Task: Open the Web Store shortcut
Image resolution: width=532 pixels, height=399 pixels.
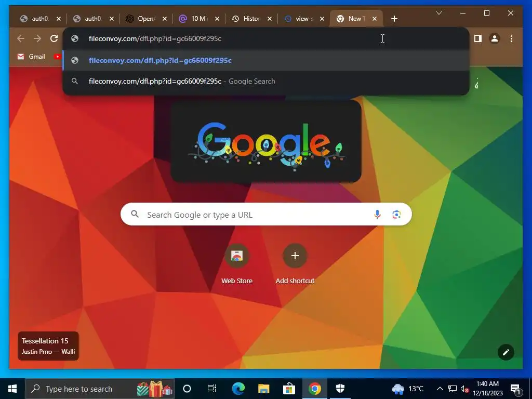Action: 237,264
